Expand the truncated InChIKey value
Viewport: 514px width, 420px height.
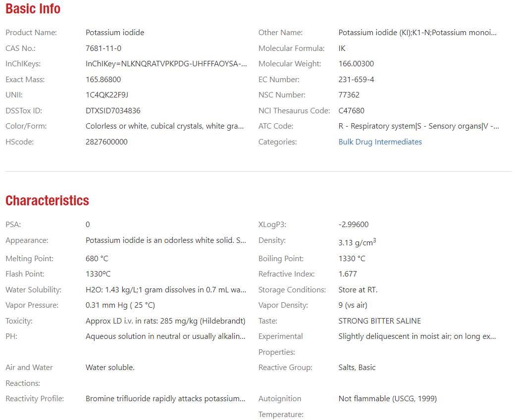(166, 64)
